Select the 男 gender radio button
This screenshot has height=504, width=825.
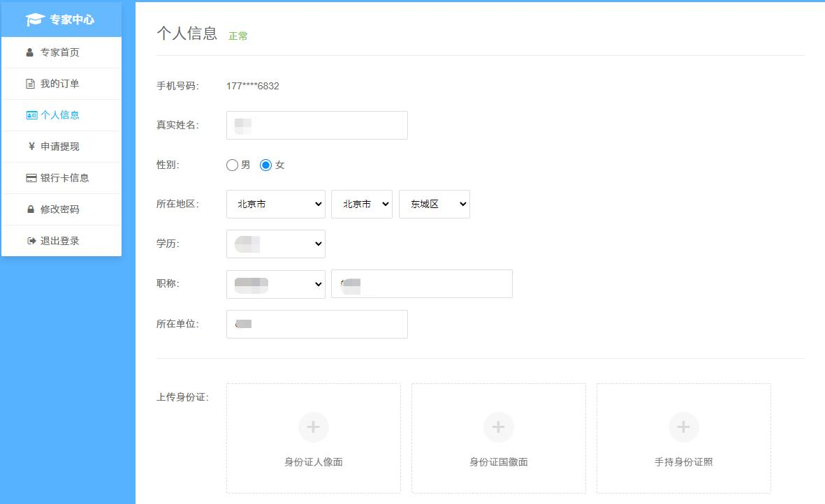tap(232, 165)
